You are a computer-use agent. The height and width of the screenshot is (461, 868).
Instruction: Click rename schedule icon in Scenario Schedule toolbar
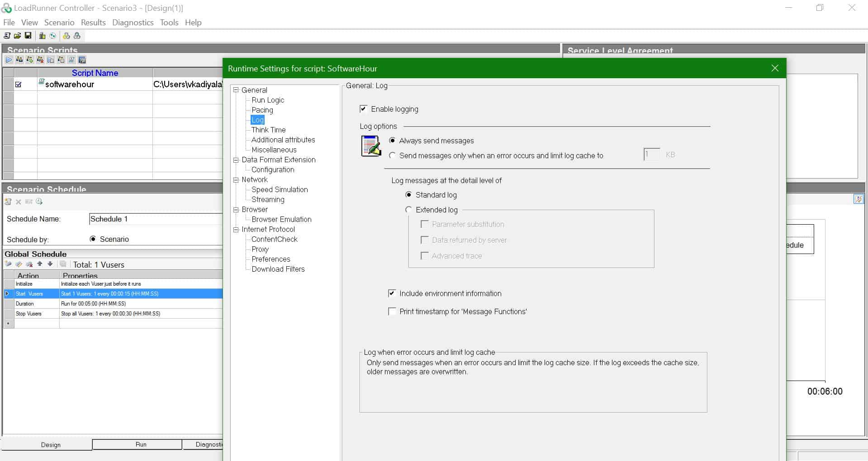pos(29,202)
